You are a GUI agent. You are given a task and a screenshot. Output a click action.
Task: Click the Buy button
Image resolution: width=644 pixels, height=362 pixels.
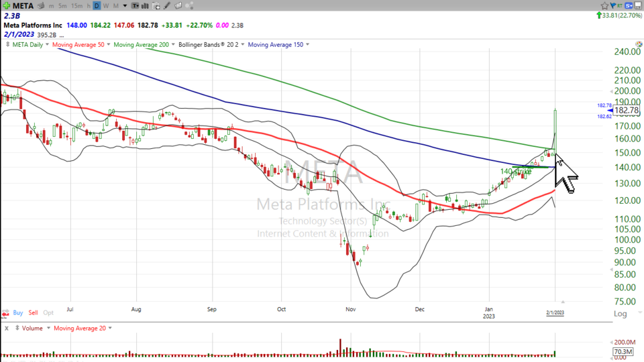[x=17, y=313]
